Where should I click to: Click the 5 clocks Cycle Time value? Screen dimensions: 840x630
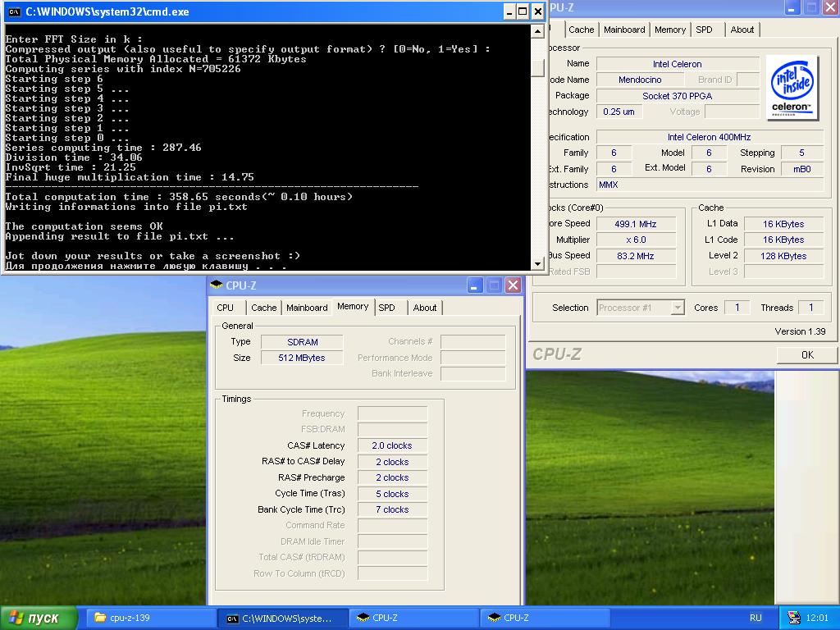tap(393, 494)
